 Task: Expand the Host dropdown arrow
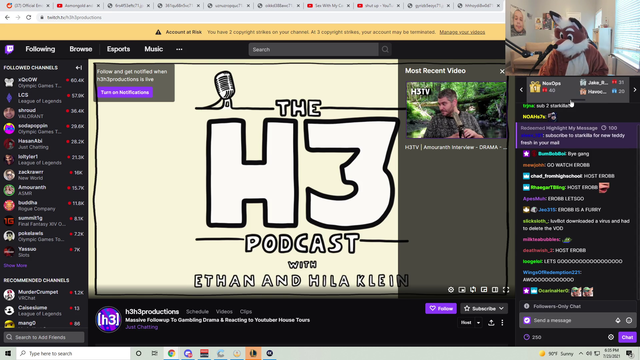point(478,323)
